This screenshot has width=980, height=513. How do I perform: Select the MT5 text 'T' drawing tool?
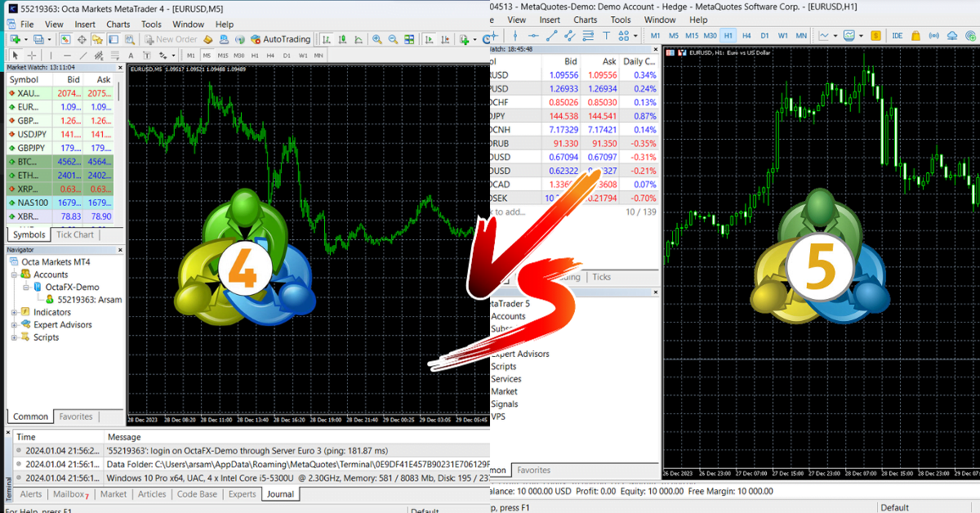coord(607,35)
